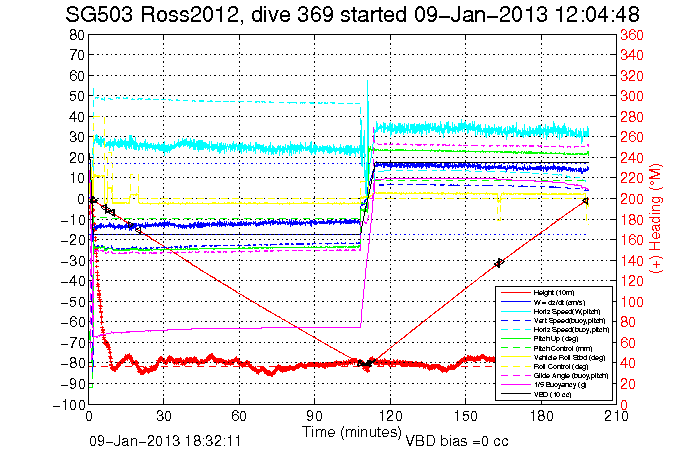Click the red '(+) Heading (°M)' axis label
This screenshot has height=454, width=681.
[655, 219]
